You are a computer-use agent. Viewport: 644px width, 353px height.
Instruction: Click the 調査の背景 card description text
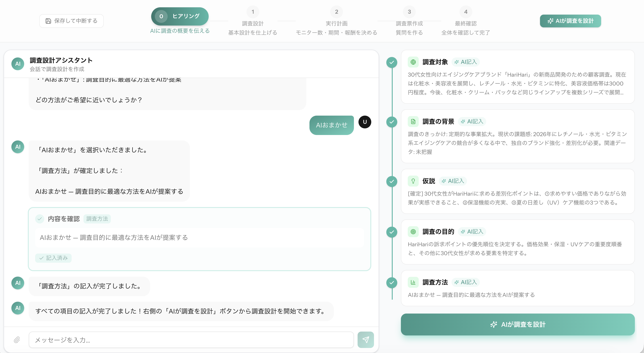point(517,143)
